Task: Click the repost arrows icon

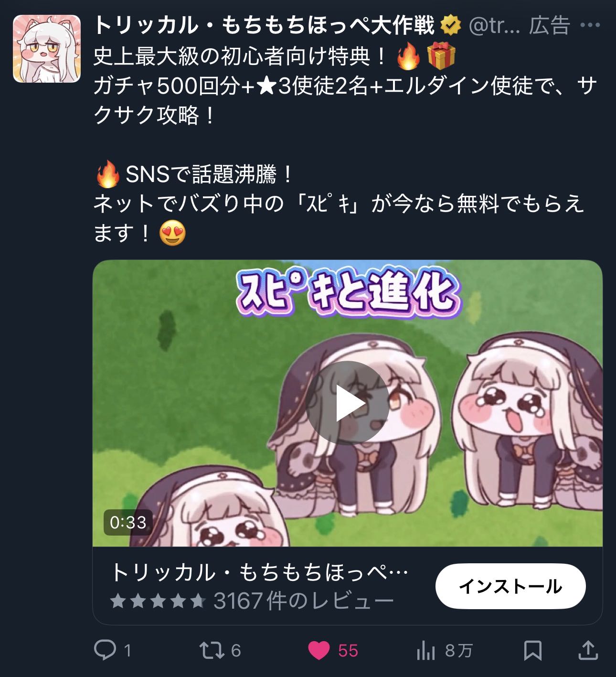Action: coord(212,650)
